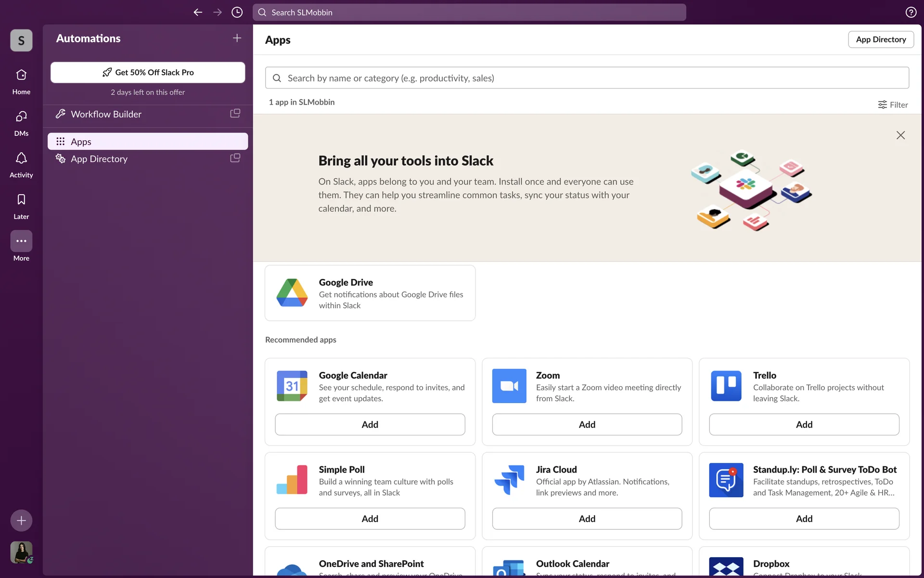The image size is (924, 578).
Task: Open the DMs sidebar icon
Action: click(21, 117)
